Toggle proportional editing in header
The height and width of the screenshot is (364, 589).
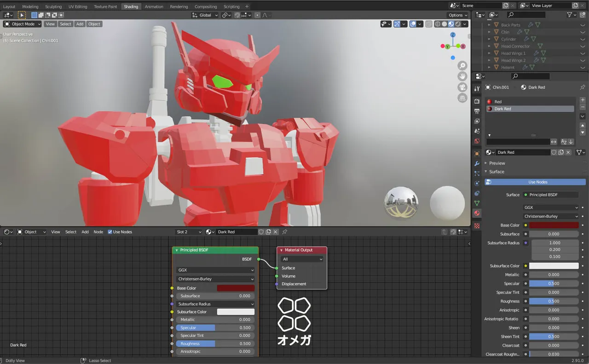[257, 15]
